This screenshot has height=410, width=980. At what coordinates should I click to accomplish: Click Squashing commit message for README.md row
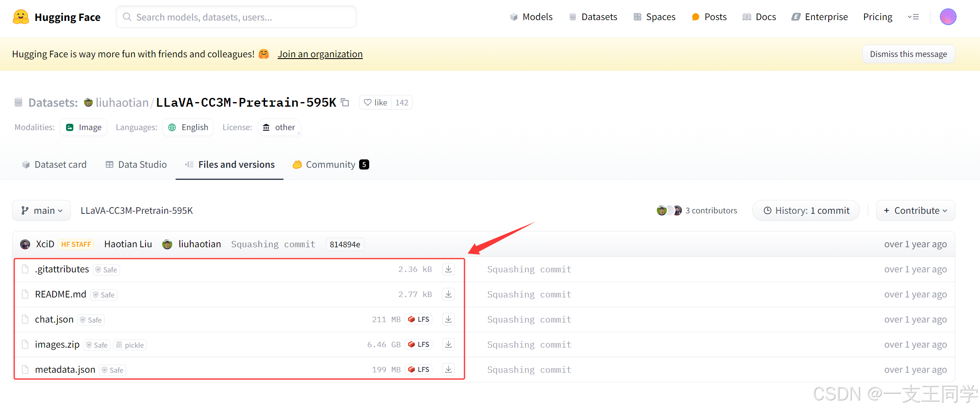coord(529,294)
